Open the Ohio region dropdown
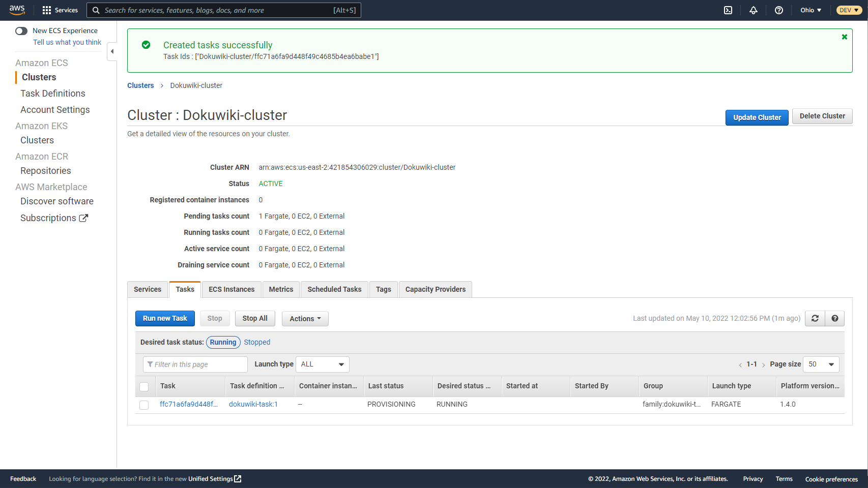 pyautogui.click(x=811, y=10)
